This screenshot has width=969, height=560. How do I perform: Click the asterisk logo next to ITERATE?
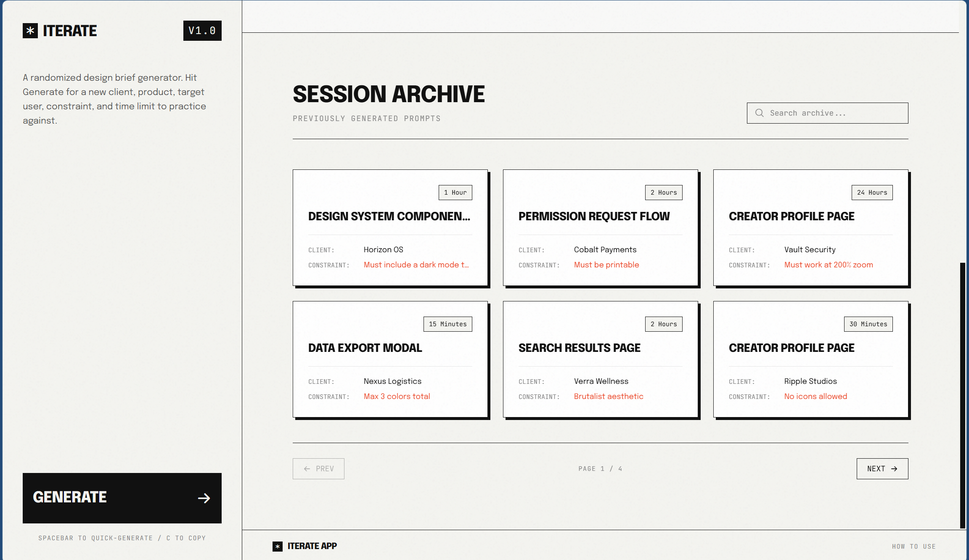(x=30, y=31)
